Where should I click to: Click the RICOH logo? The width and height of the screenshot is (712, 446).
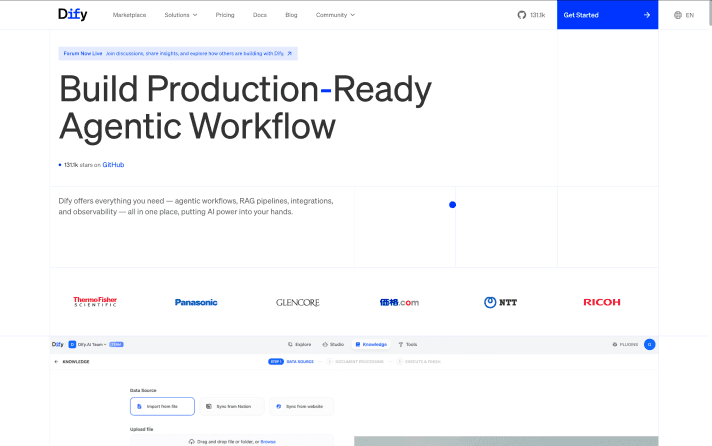point(602,302)
